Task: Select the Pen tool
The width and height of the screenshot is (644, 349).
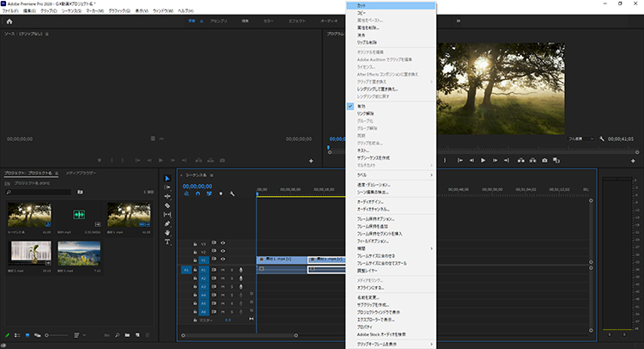Action: coord(167,223)
